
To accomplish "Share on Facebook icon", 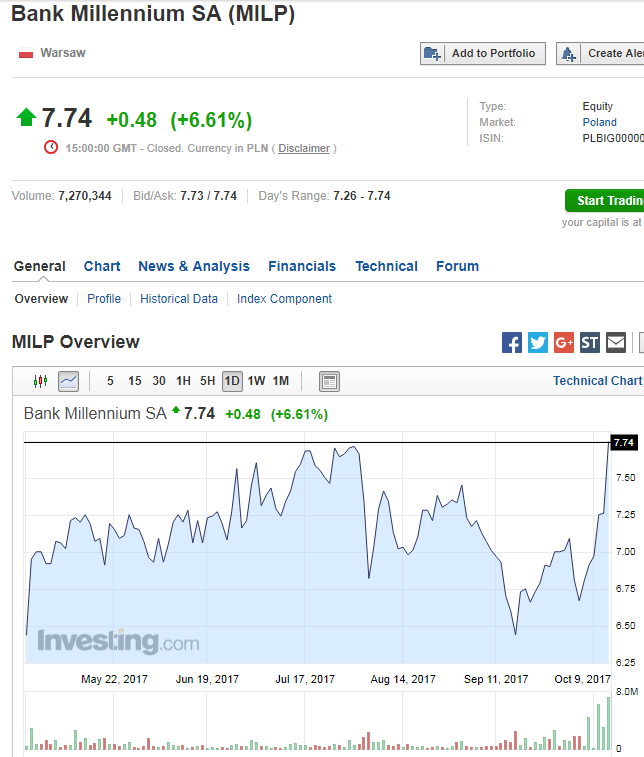I will pos(512,343).
